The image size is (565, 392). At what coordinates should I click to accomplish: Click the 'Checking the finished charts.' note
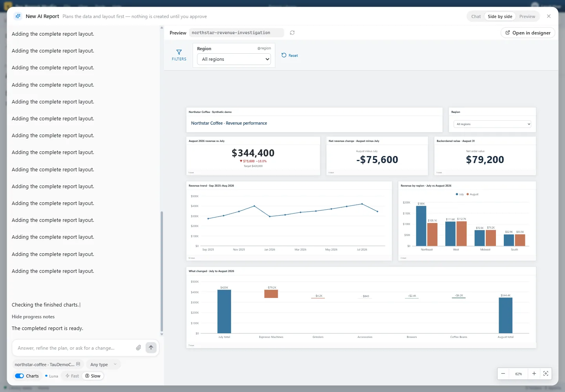pyautogui.click(x=46, y=305)
